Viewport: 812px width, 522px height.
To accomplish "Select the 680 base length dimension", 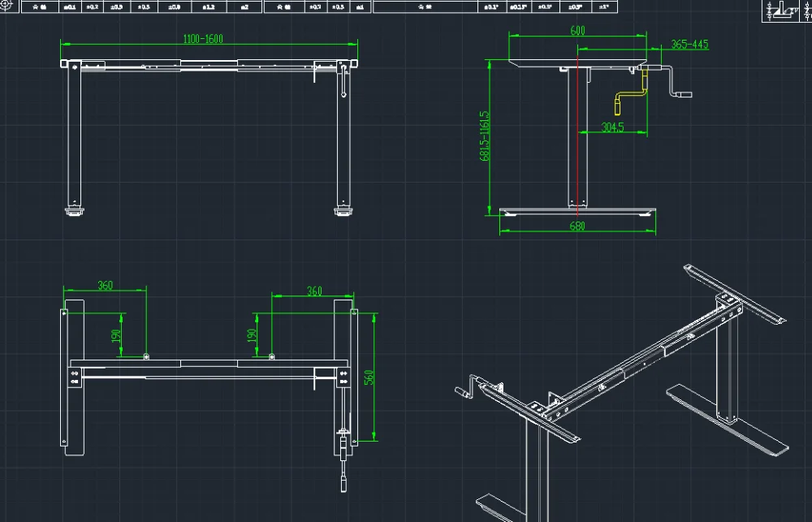I will pyautogui.click(x=577, y=227).
